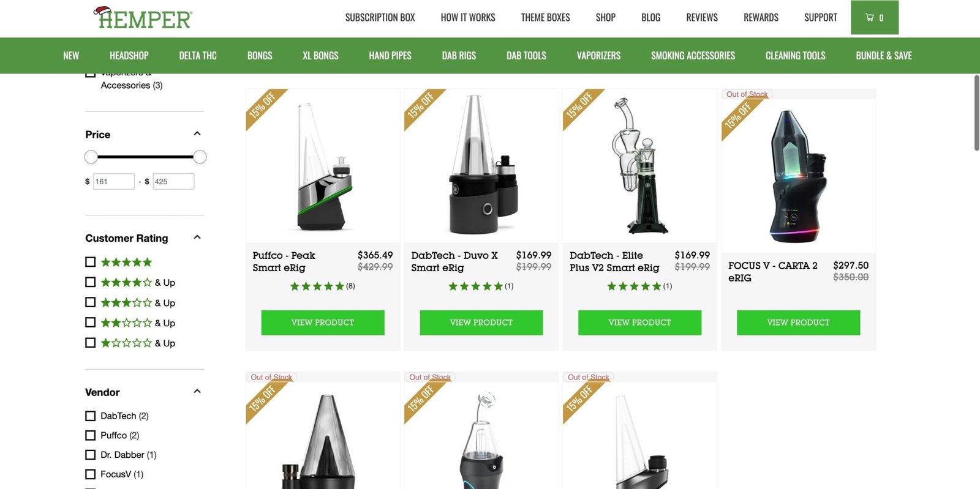
Task: Collapse the Price filter section
Action: tap(197, 134)
